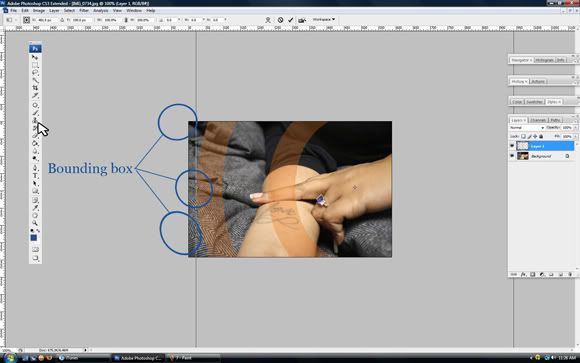Open the Edit menu
This screenshot has height=363, width=580.
point(25,10)
